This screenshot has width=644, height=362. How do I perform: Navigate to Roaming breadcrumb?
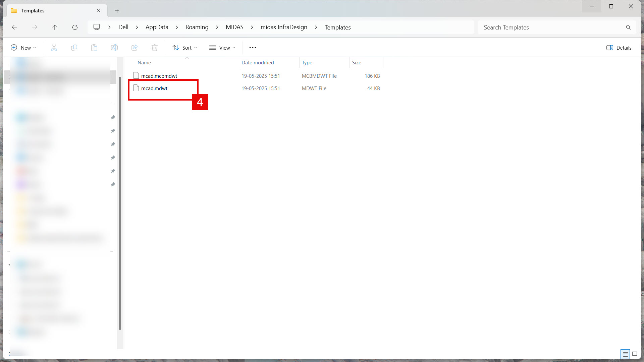pos(197,27)
